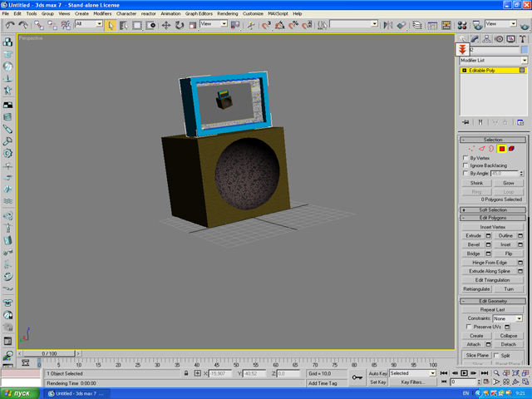Image resolution: width=532 pixels, height=399 pixels.
Task: Click the large key Set Keys icon
Action: pos(355,378)
